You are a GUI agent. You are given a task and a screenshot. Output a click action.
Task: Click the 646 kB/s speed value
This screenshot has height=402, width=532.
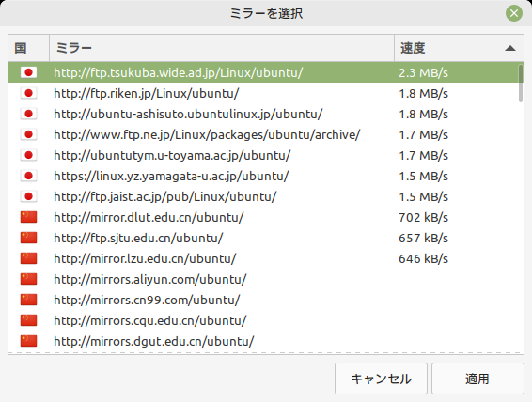(x=423, y=258)
